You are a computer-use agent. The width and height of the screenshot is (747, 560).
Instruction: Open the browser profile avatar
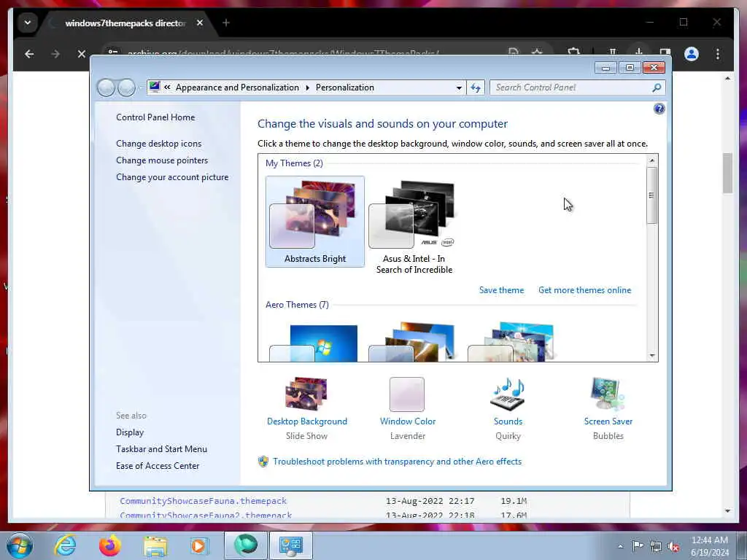tap(692, 54)
